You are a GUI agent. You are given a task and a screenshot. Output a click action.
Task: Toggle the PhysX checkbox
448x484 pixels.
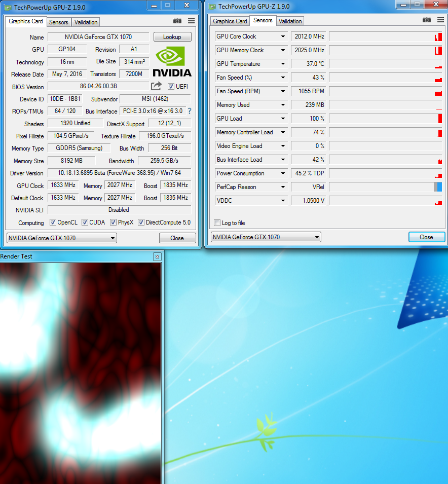(x=114, y=222)
